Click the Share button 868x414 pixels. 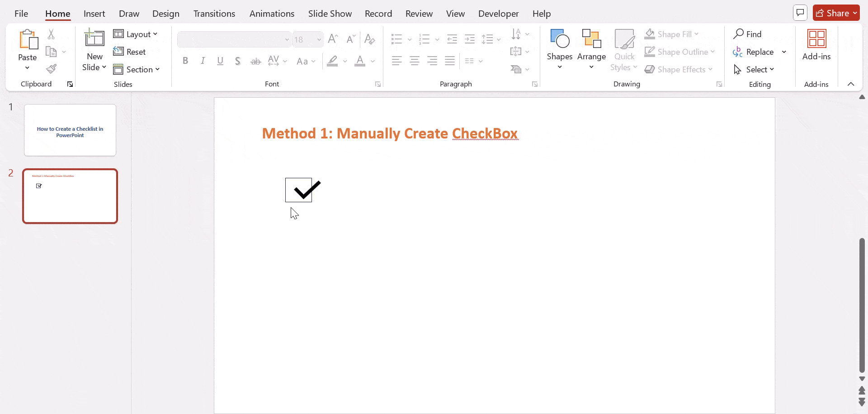coord(836,12)
